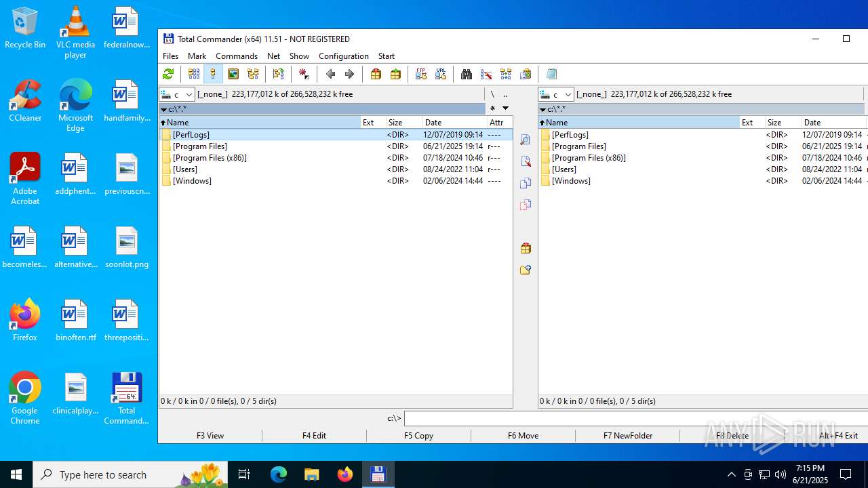Open File Explorer from the taskbar

point(312,474)
